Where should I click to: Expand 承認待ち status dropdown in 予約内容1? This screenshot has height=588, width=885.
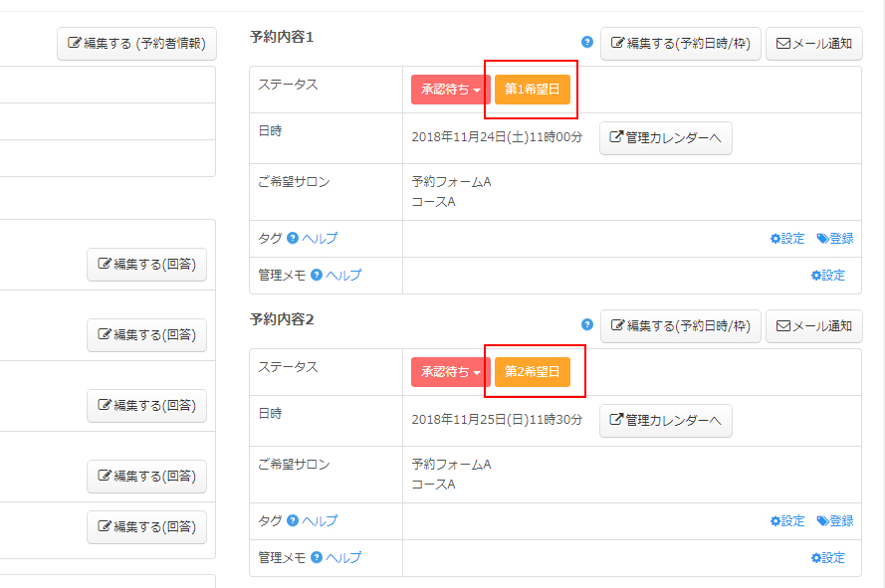coord(450,90)
